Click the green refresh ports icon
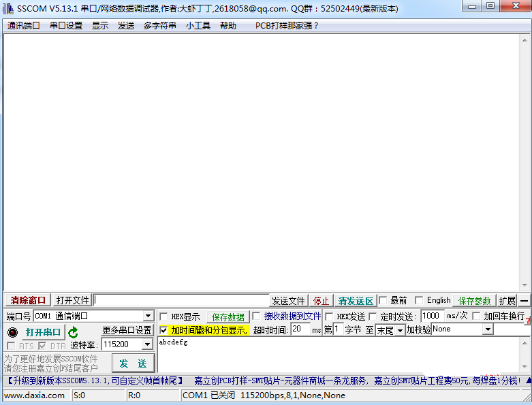Viewport: 532px width, 405px height. coord(73,332)
